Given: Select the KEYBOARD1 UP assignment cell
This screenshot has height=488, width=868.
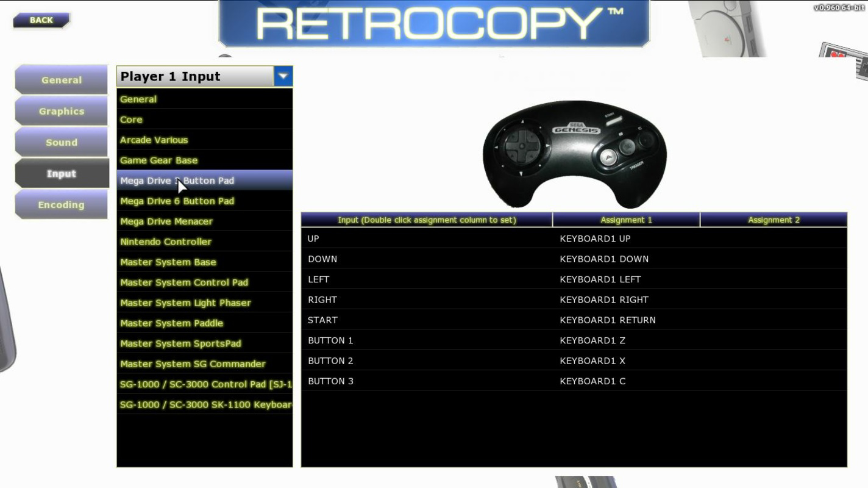Looking at the screenshot, I should tap(626, 239).
